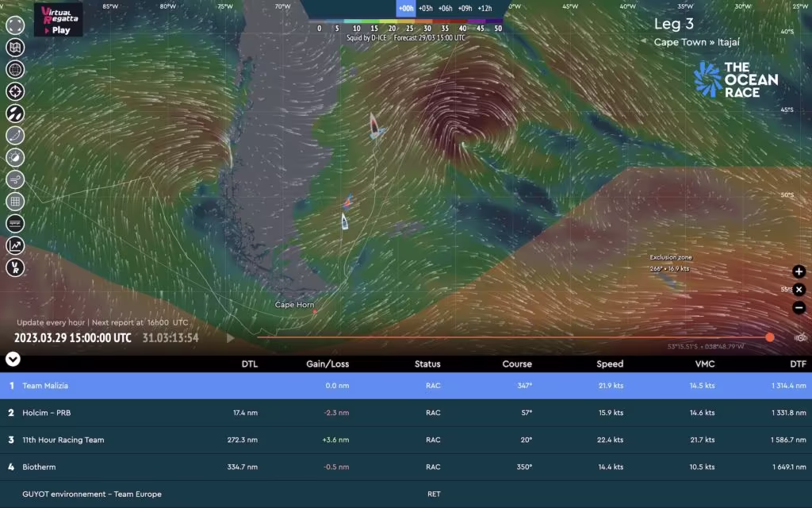Click Biotherm's 14.4 kts speed value
The height and width of the screenshot is (508, 812).
tap(611, 467)
